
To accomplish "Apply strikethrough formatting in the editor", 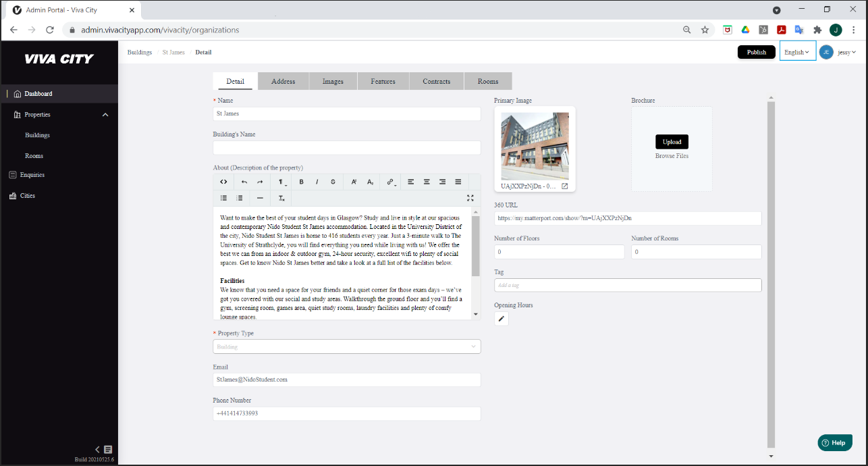I will tap(333, 182).
